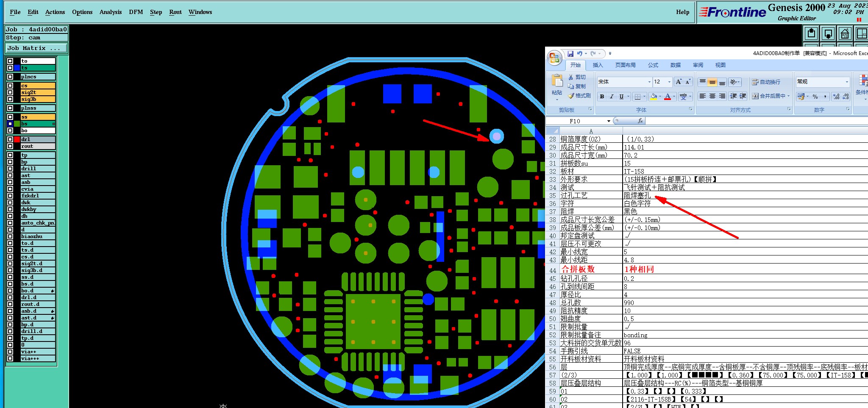Viewport: 868px width, 408px height.
Task: Open the Job Matrix button
Action: pos(36,48)
